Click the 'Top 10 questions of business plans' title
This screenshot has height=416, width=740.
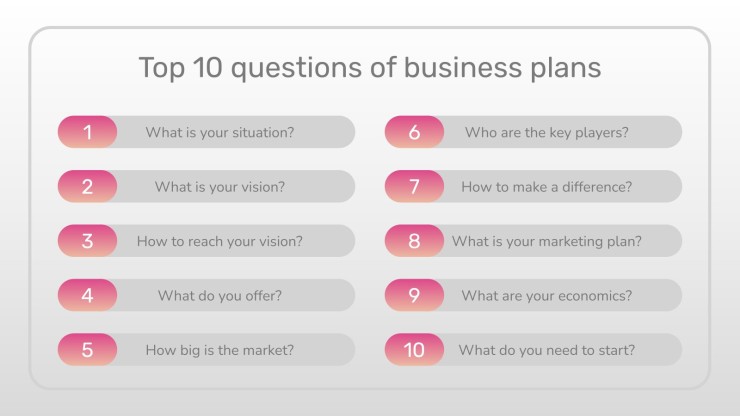click(370, 68)
